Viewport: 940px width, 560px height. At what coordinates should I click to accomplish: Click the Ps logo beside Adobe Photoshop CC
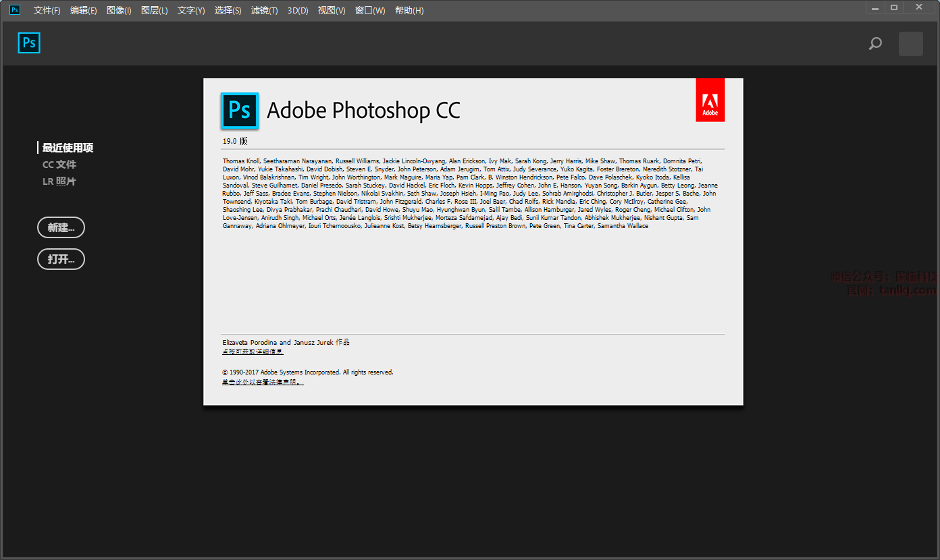coord(240,110)
